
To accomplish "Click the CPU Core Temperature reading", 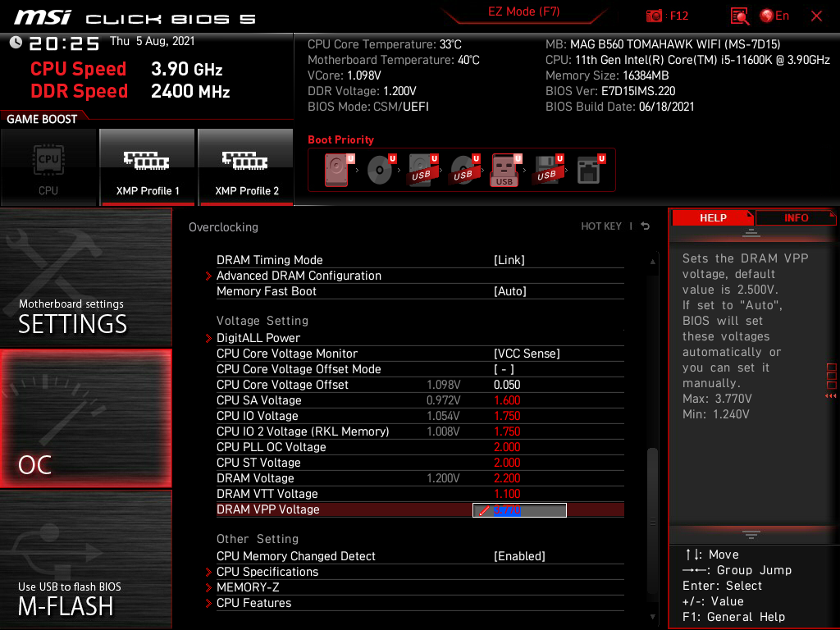I will [384, 44].
